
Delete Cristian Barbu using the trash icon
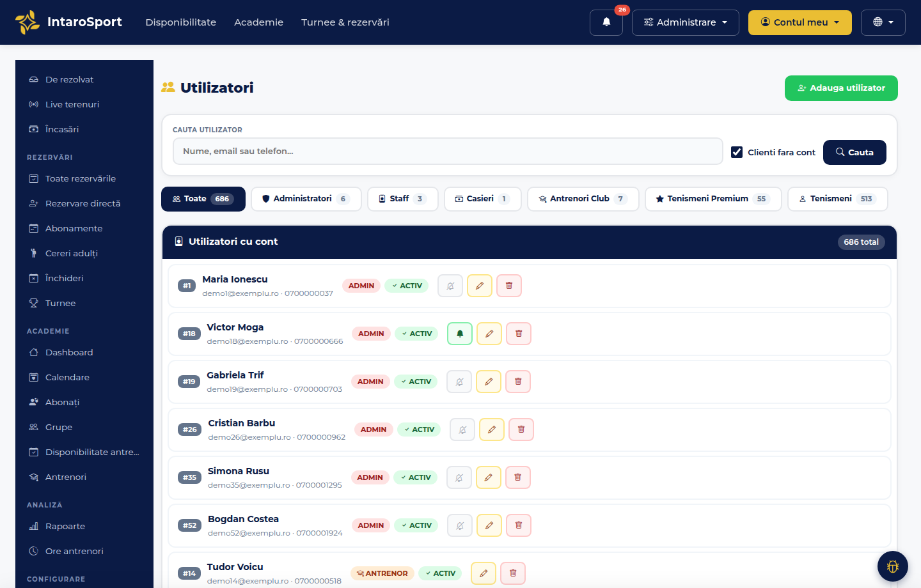[x=521, y=429]
